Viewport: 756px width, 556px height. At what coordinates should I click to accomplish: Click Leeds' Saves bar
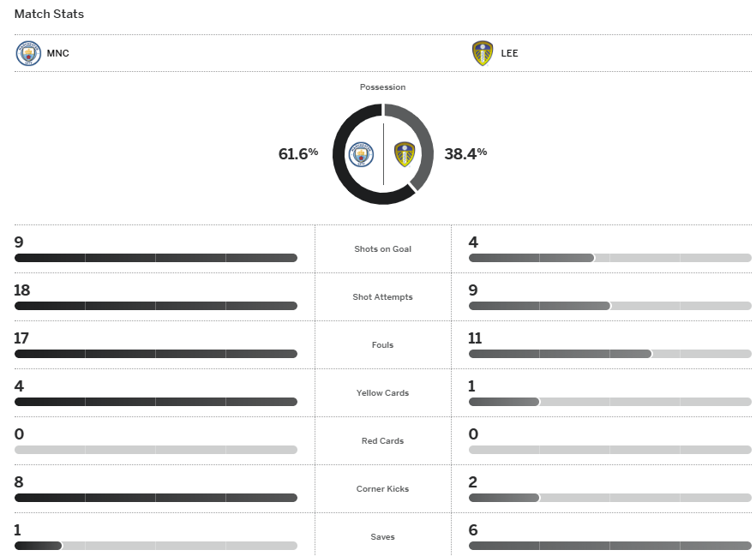pyautogui.click(x=609, y=546)
